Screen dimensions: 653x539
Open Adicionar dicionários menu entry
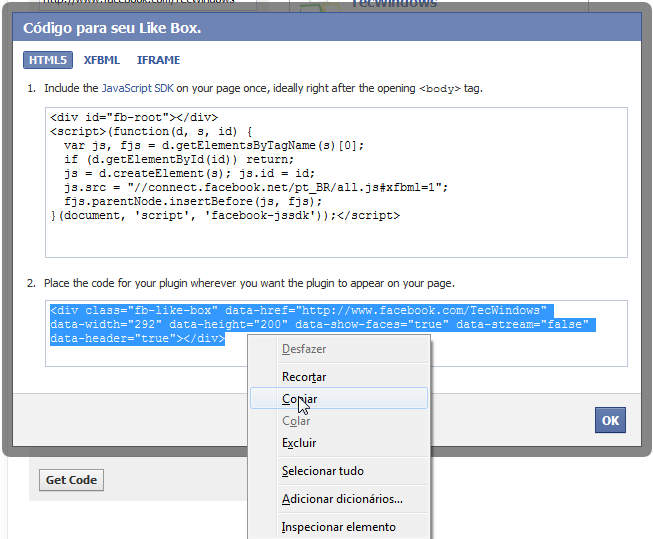341,499
